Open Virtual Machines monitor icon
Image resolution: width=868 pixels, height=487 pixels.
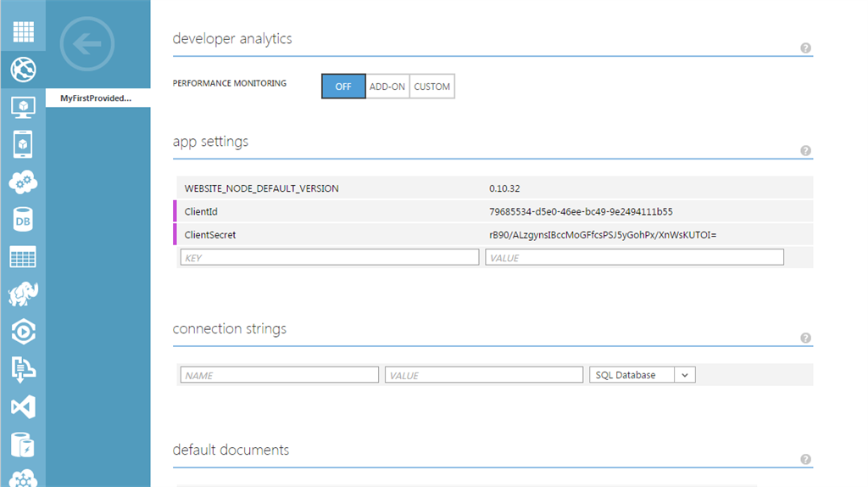(x=23, y=107)
